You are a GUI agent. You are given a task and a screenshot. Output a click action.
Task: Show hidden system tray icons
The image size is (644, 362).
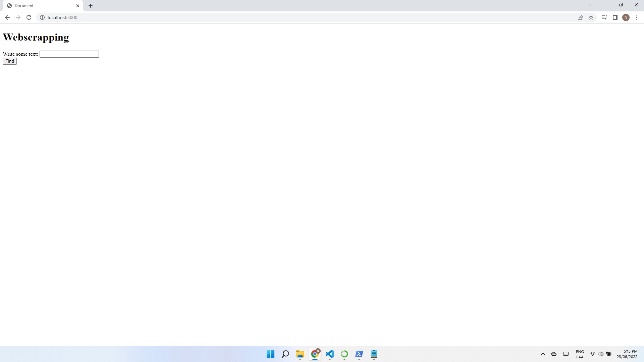pyautogui.click(x=543, y=354)
